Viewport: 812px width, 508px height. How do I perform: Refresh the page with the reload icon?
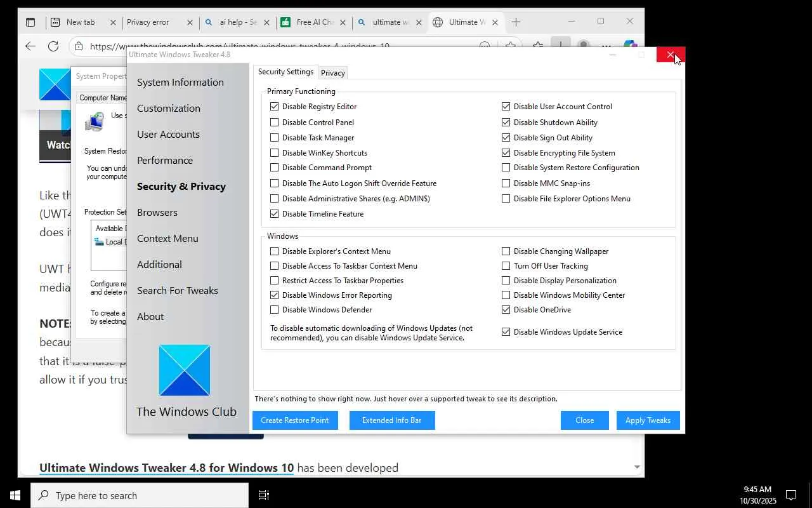coord(53,46)
